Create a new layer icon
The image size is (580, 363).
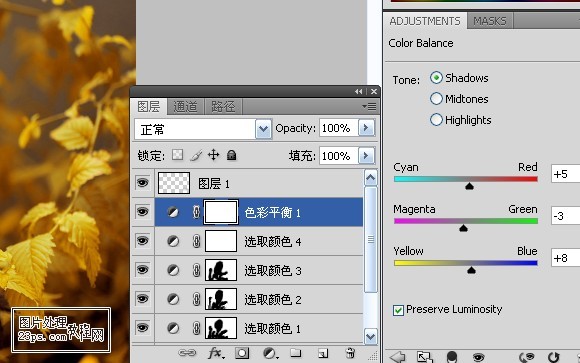coord(323,353)
